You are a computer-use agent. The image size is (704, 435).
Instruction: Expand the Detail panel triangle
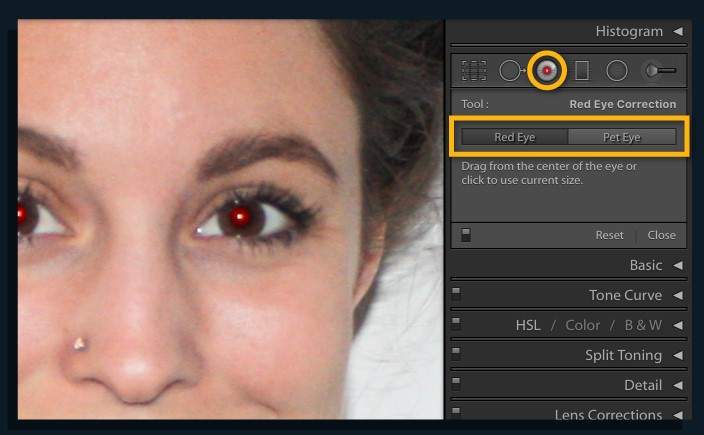(x=678, y=385)
